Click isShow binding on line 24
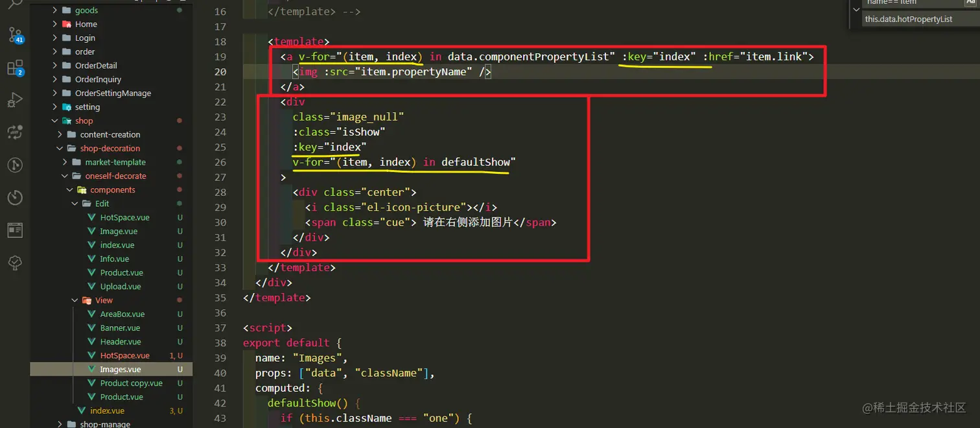Image resolution: width=980 pixels, height=428 pixels. [361, 132]
